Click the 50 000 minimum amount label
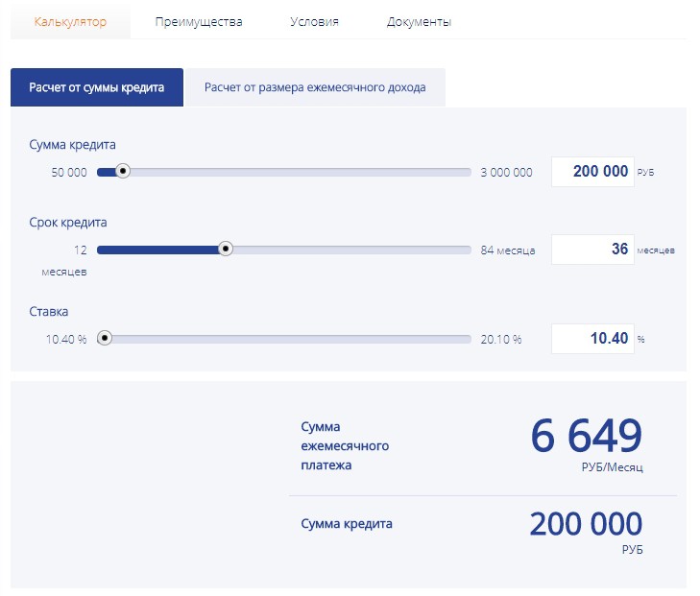This screenshot has width=700, height=596. tap(69, 173)
